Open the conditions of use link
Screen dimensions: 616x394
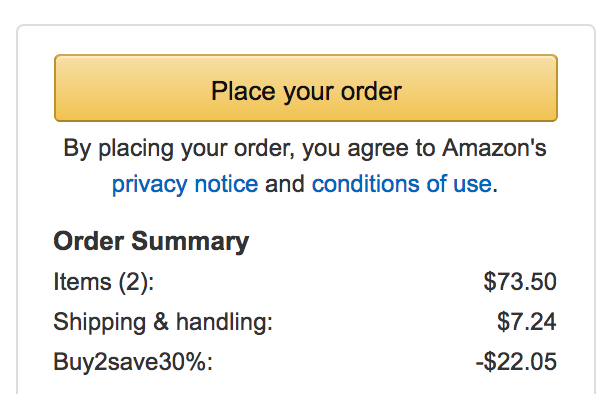pyautogui.click(x=402, y=184)
